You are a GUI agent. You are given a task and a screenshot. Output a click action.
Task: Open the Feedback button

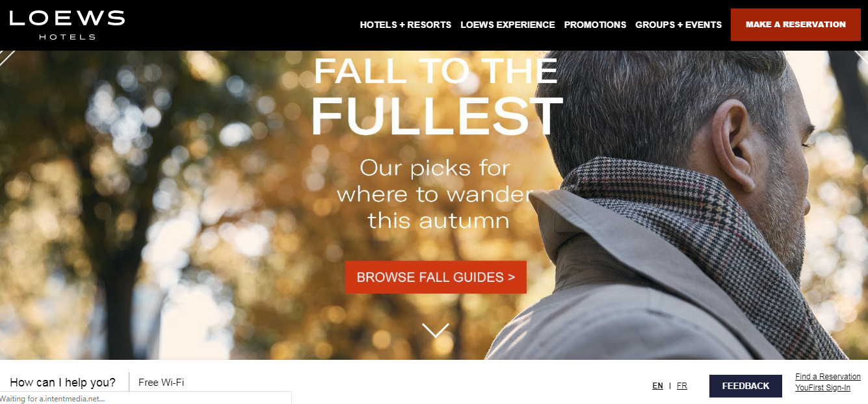pos(746,386)
